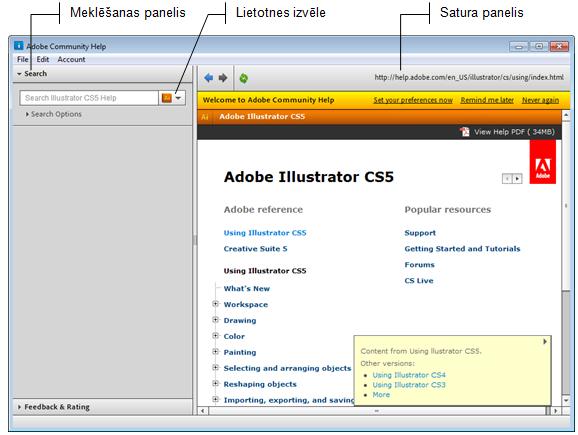Click the PDF icon beside View Help PDF
Image resolution: width=578 pixels, height=435 pixels.
pyautogui.click(x=465, y=132)
